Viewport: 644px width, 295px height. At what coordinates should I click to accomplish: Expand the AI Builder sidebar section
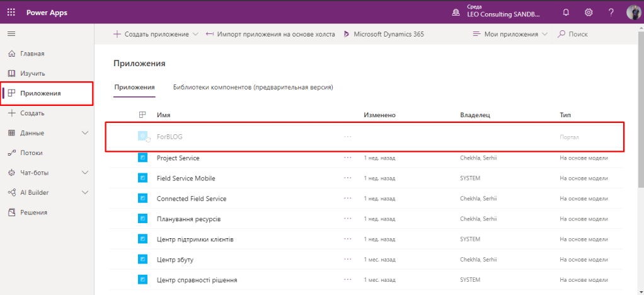point(86,192)
